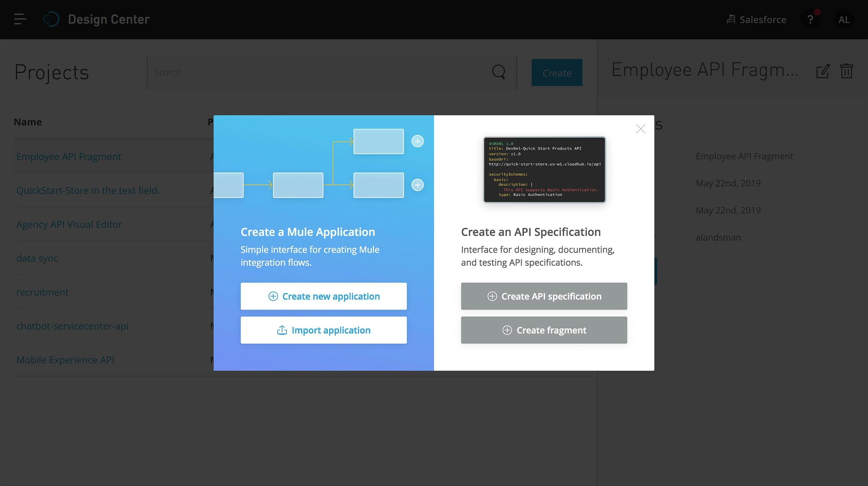Screen dimensions: 868x486
Task: Click the Salesforce integration icon
Action: click(x=730, y=19)
